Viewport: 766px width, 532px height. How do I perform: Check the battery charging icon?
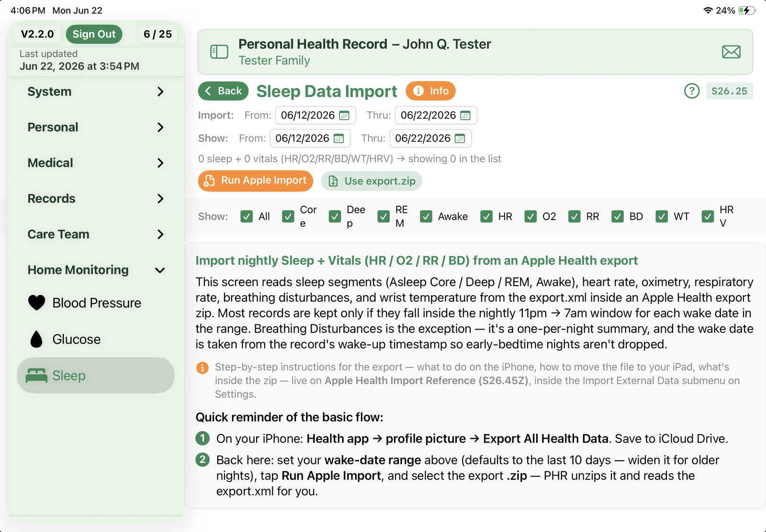pos(746,10)
